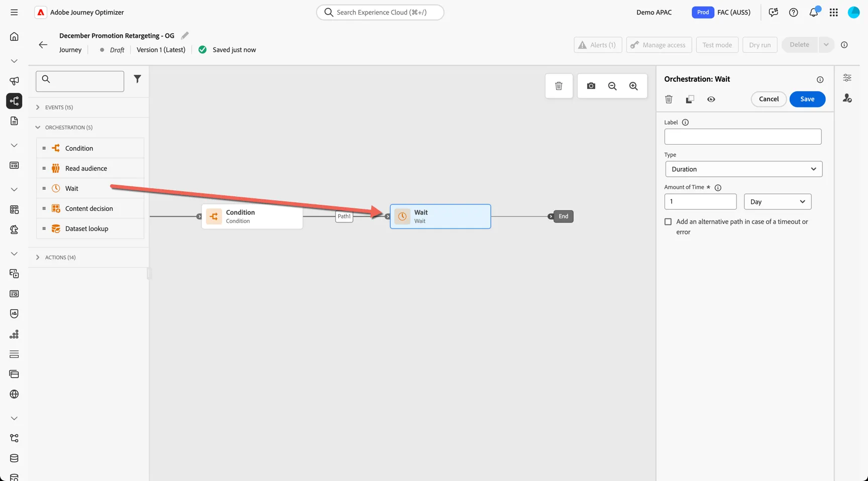Viewport: 868px width, 481px height.
Task: Take canvas screenshot with camera icon
Action: (591, 86)
